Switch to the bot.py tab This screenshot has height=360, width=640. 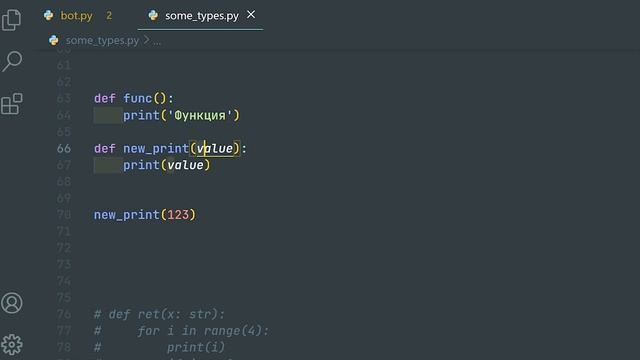click(x=76, y=16)
